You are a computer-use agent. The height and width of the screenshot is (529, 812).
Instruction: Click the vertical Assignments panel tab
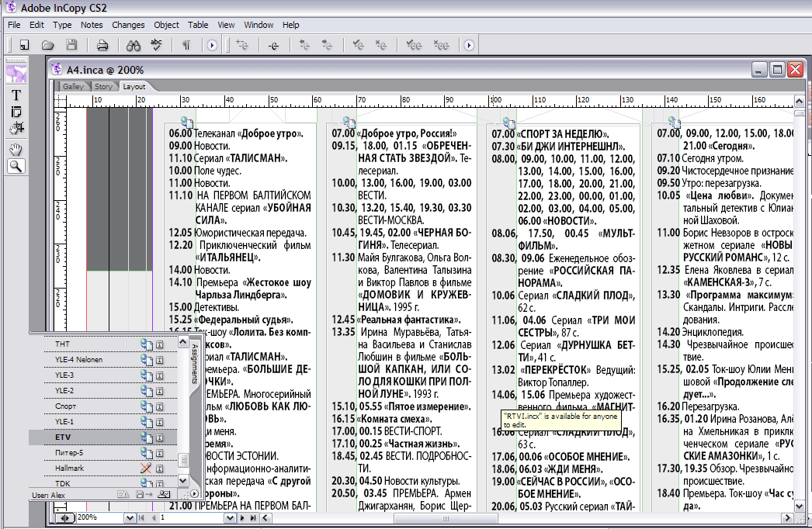point(195,363)
